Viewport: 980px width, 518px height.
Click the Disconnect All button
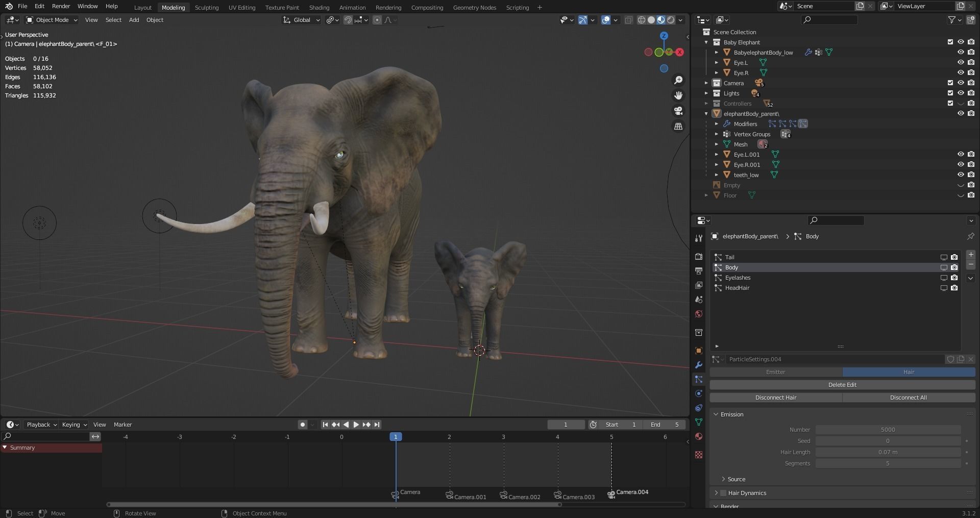pos(909,398)
